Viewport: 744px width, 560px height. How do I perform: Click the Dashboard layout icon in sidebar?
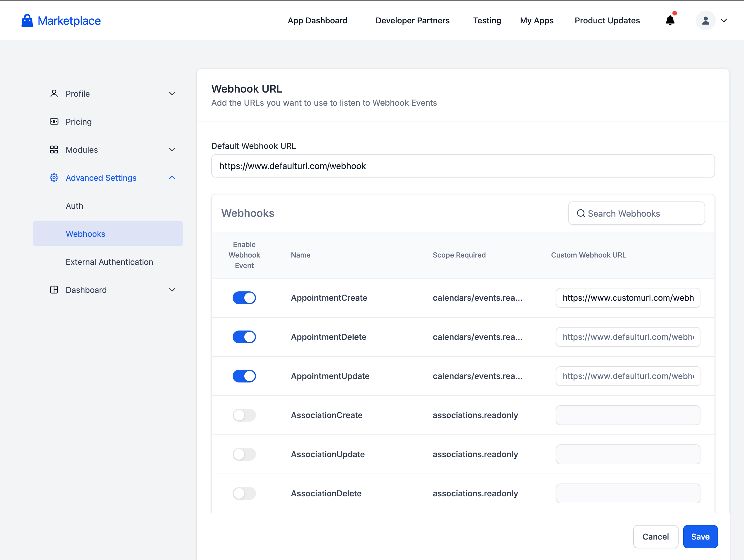click(54, 290)
